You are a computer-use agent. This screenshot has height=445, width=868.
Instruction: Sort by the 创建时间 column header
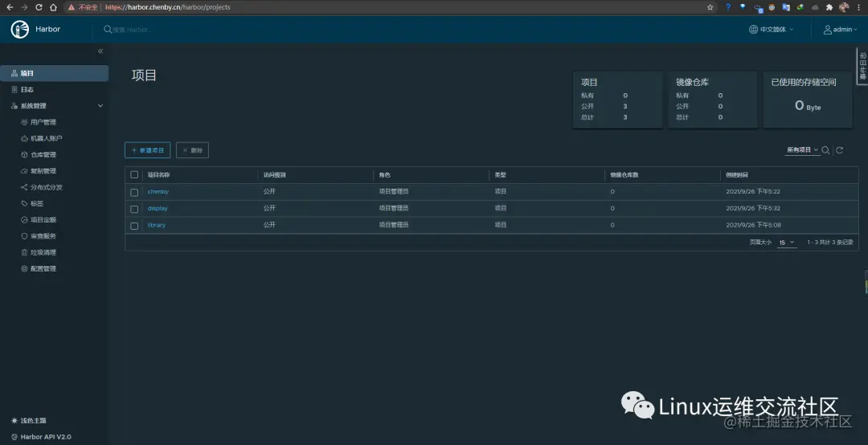click(737, 175)
